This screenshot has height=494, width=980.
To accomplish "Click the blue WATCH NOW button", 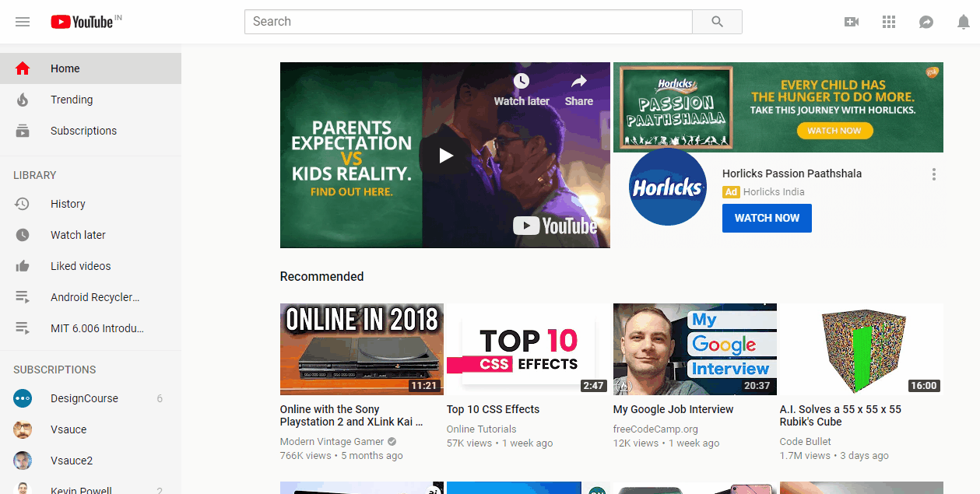I will pyautogui.click(x=767, y=218).
